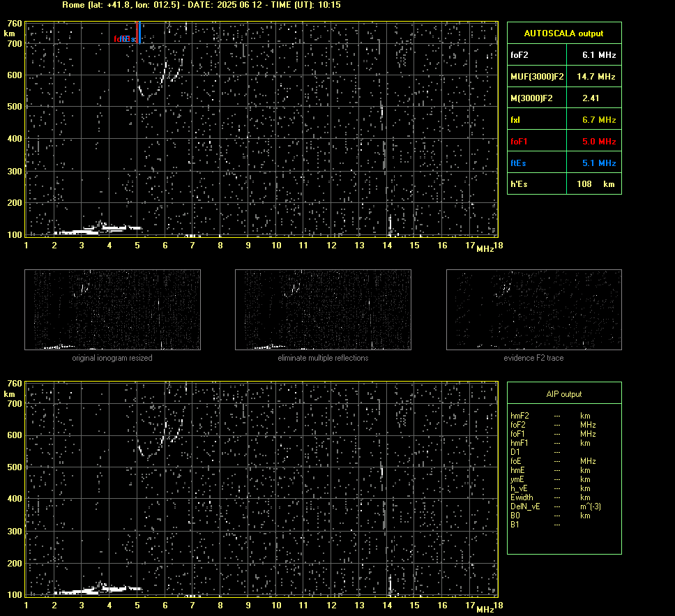Screen dimensions: 675x616
Task: Click the 14 MHz axis label on bottom ionogram
Action: 387,606
